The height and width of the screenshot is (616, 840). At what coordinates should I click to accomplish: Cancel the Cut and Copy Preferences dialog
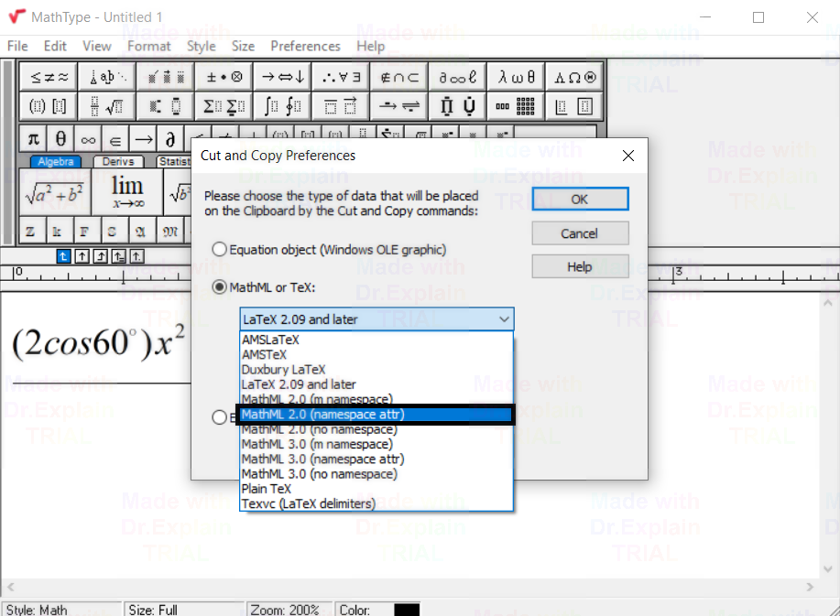[580, 233]
